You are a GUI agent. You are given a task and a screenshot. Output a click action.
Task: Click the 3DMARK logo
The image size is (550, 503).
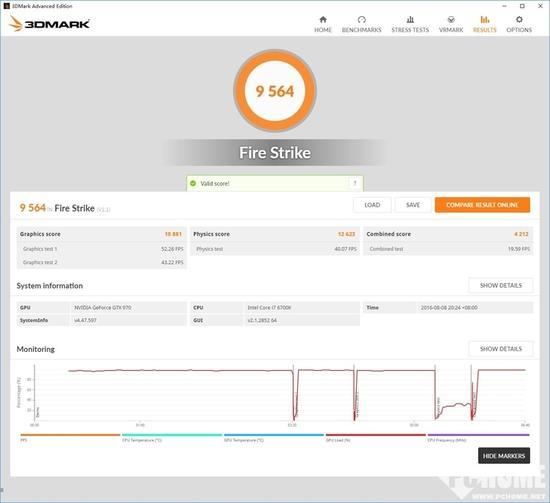tap(49, 24)
